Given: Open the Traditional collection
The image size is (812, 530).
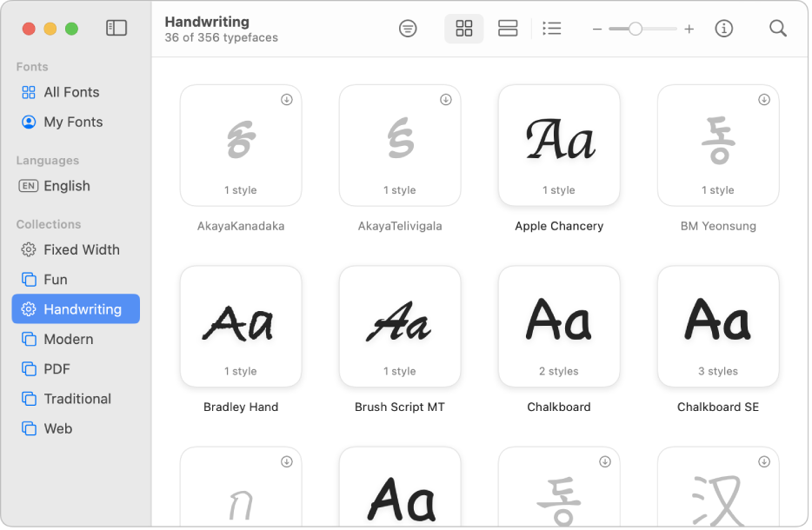Looking at the screenshot, I should (x=76, y=399).
